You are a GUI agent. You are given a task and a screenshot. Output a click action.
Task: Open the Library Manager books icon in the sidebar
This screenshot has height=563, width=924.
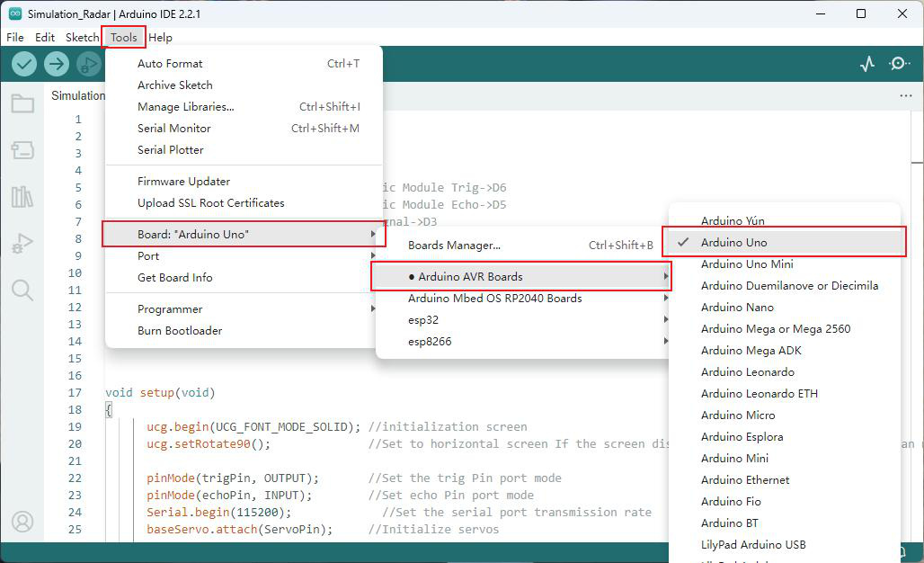coord(22,196)
